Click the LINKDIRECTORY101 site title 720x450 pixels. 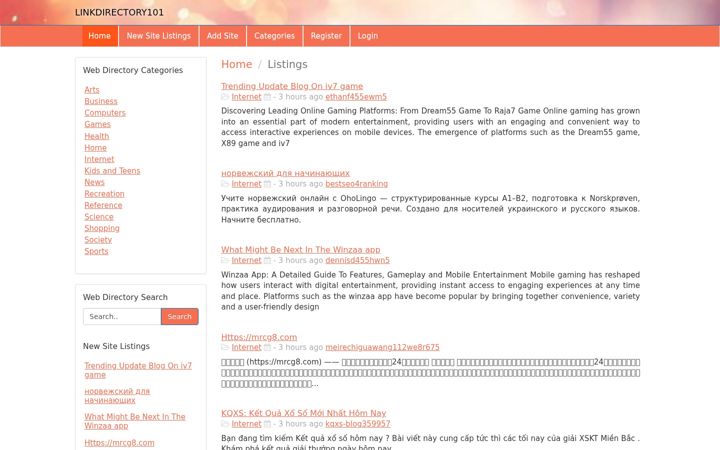coord(119,12)
